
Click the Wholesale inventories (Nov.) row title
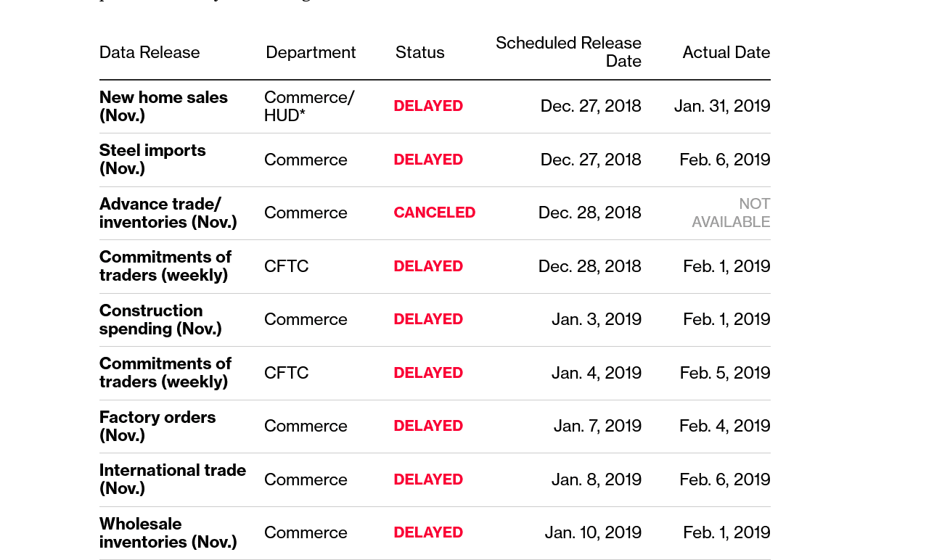(168, 532)
